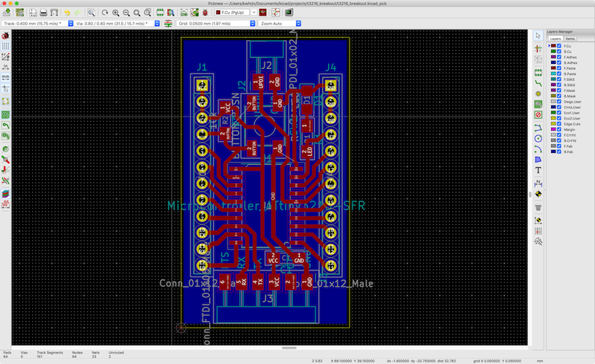
Task: Switch to the Layers tab
Action: pos(555,39)
